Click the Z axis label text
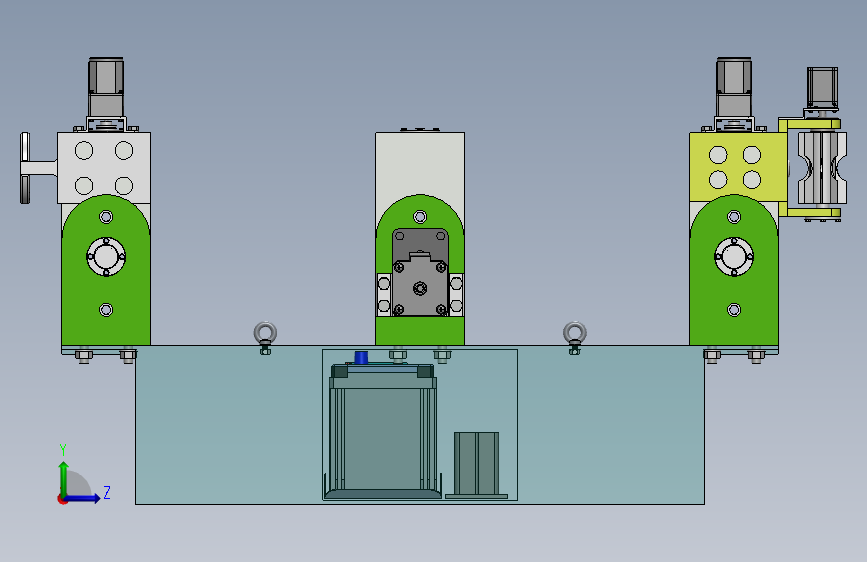Viewport: 867px width, 562px height. tap(107, 492)
